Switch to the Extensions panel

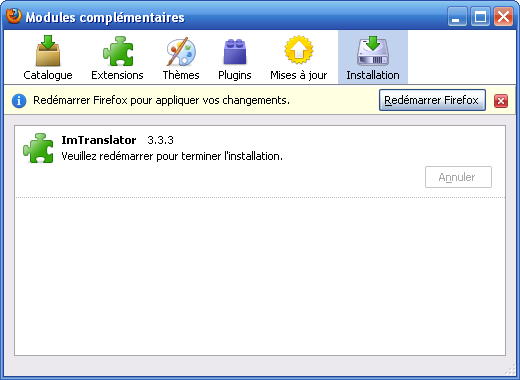point(117,57)
